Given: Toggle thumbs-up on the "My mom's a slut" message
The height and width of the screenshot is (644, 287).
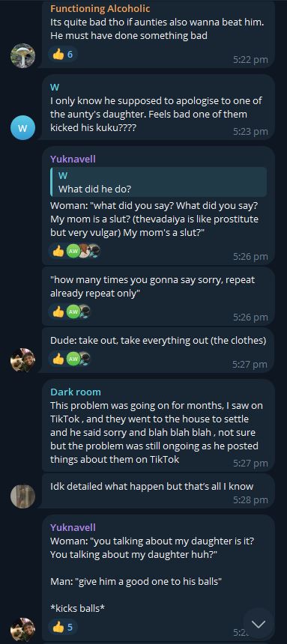Looking at the screenshot, I should coord(58,251).
